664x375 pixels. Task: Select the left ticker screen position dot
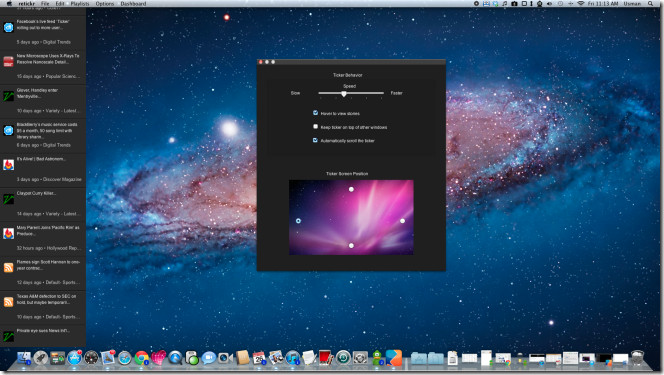298,221
